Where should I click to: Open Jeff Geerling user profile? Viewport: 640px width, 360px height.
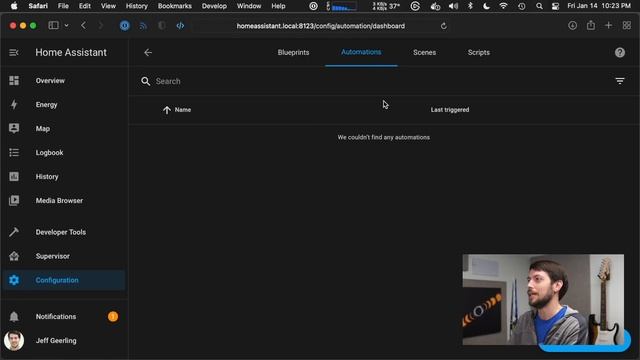pyautogui.click(x=64, y=340)
